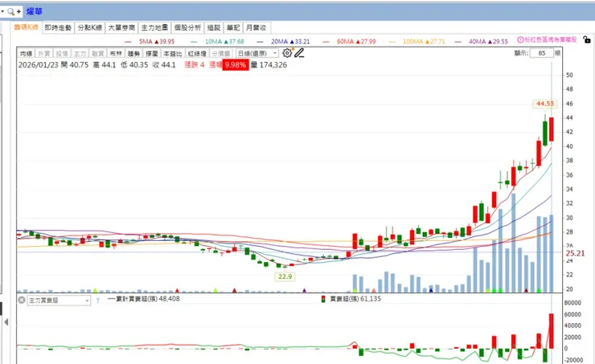Toggle the 紅綠燈 overlay button

(x=197, y=54)
